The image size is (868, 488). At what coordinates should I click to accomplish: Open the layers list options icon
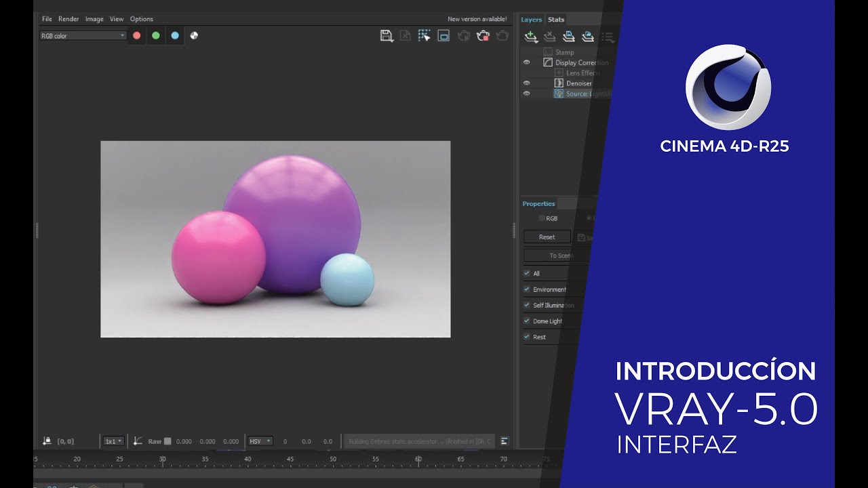[x=607, y=37]
